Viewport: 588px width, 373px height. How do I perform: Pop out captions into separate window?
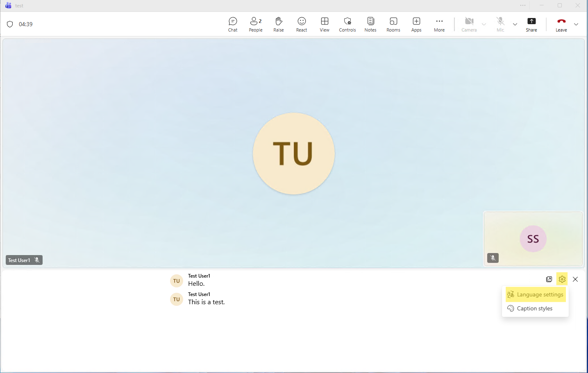click(x=549, y=279)
